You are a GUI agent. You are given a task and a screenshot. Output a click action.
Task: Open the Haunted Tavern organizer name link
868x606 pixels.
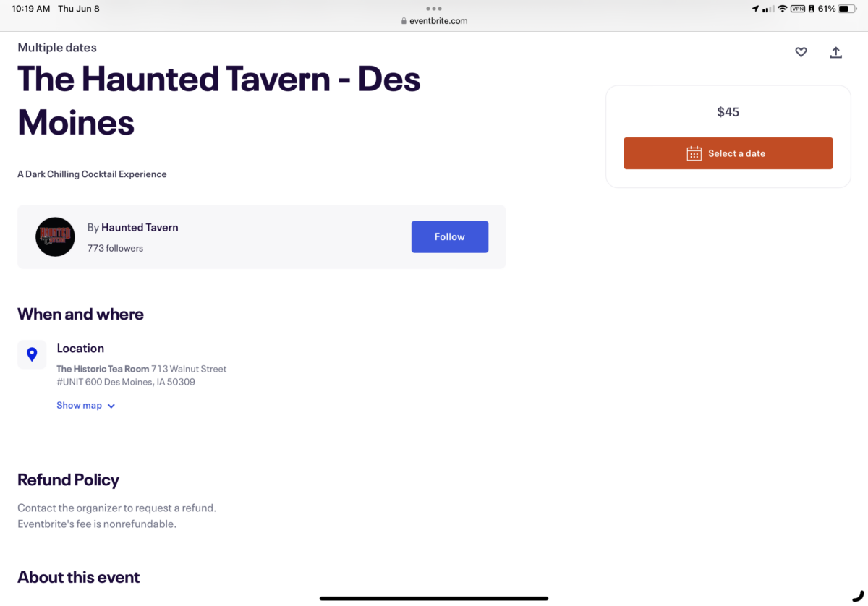click(x=140, y=227)
